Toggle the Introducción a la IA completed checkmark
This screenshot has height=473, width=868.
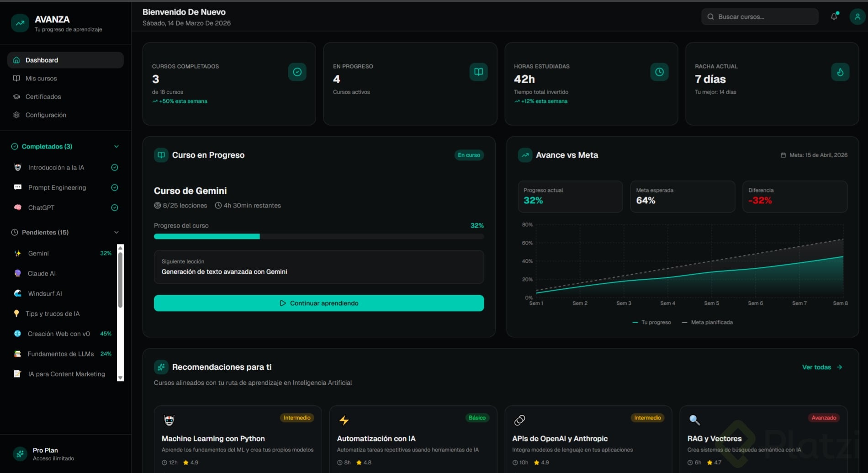point(115,168)
